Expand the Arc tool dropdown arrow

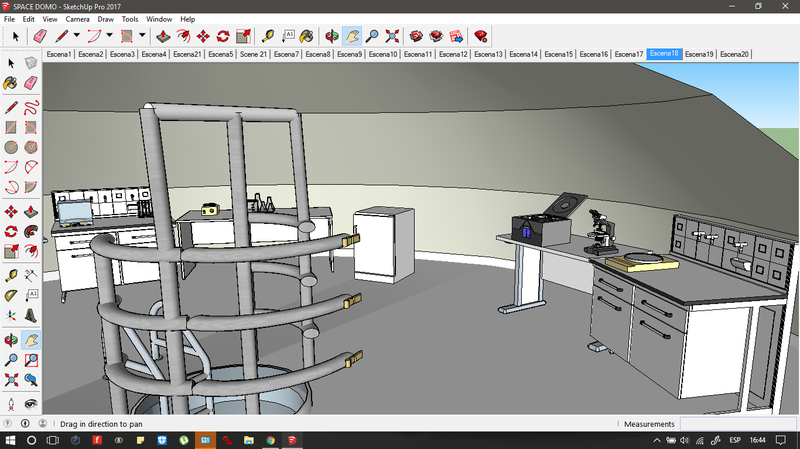coord(110,36)
